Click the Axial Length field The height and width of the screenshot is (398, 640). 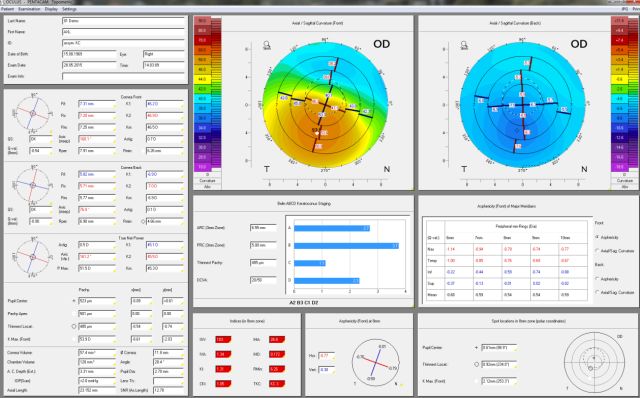pos(96,391)
